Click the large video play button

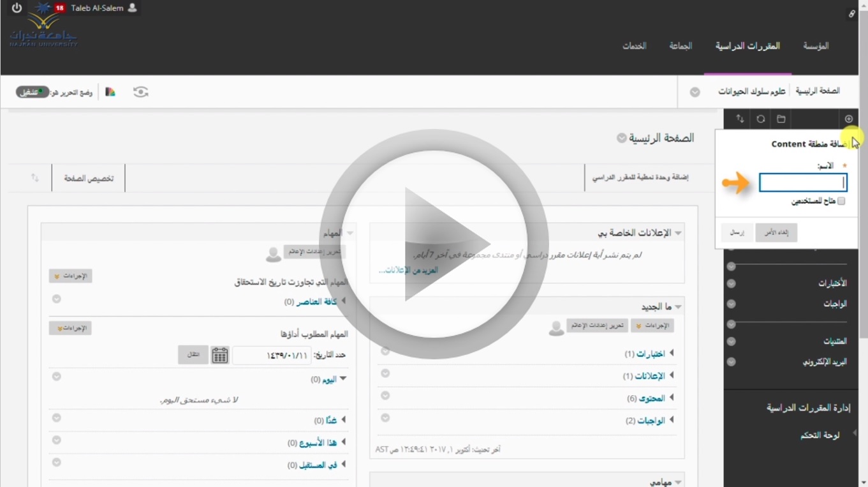click(x=434, y=244)
